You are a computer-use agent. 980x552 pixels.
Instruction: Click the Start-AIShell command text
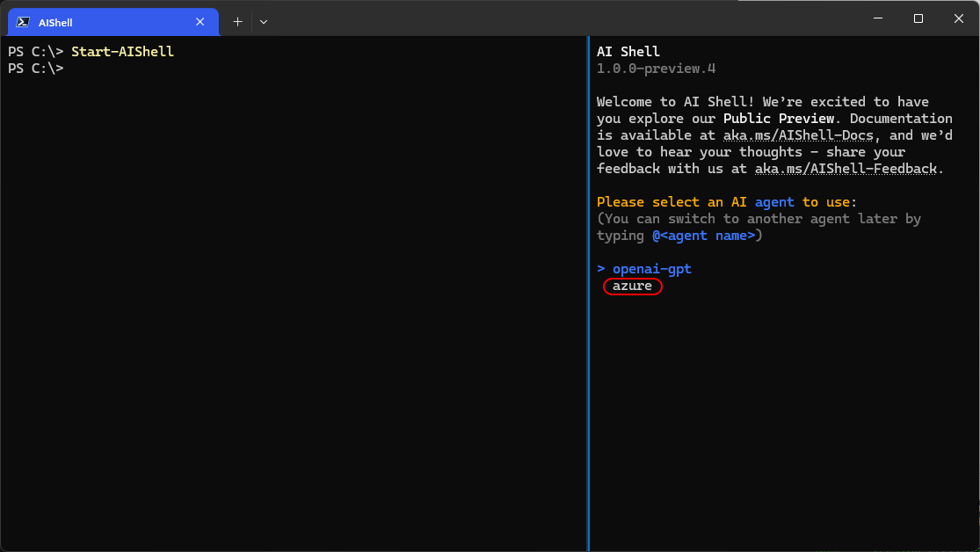[122, 51]
